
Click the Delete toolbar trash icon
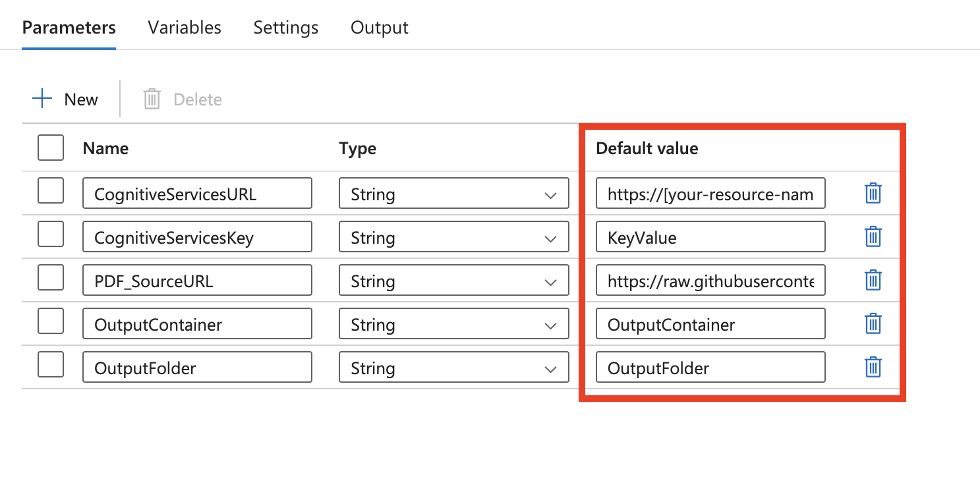[152, 99]
